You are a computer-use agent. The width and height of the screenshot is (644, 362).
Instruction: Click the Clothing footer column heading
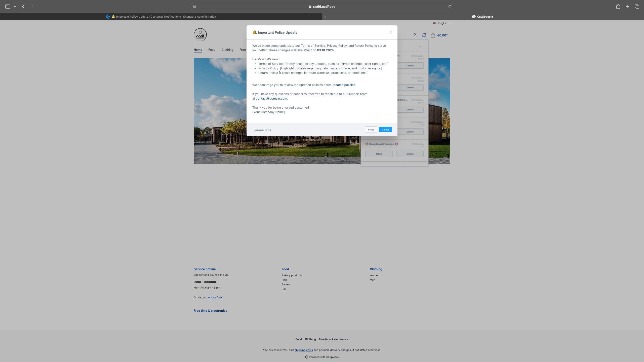pos(376,269)
